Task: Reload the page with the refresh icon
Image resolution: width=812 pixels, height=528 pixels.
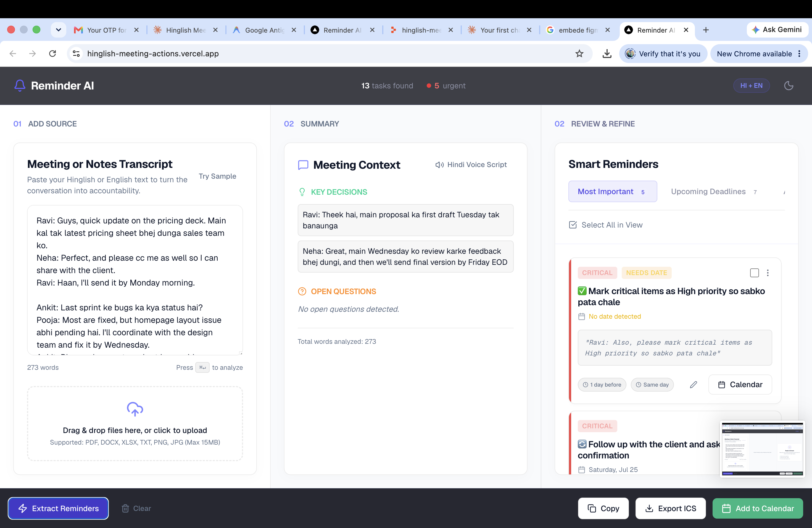Action: coord(52,54)
